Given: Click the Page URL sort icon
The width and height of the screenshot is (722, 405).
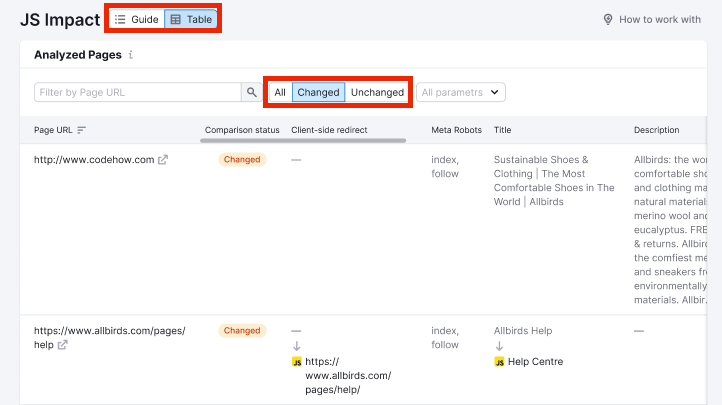Looking at the screenshot, I should (x=82, y=130).
